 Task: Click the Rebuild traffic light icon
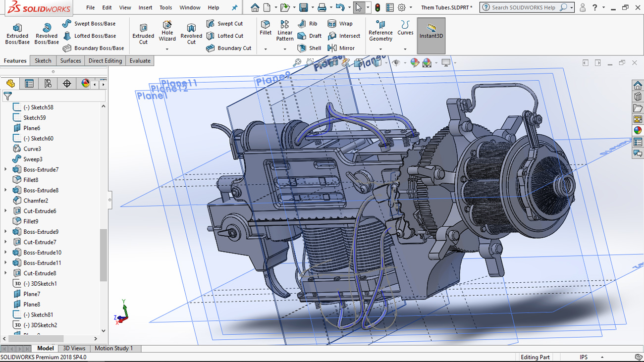377,7
